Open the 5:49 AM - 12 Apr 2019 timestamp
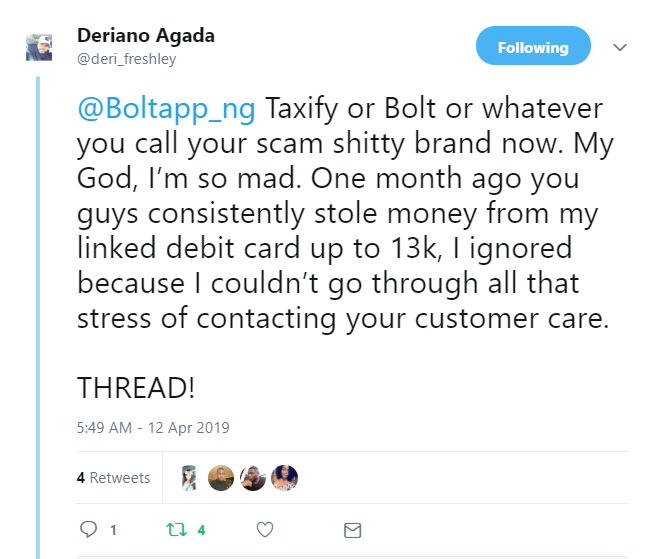Image resolution: width=656 pixels, height=559 pixels. 153,427
